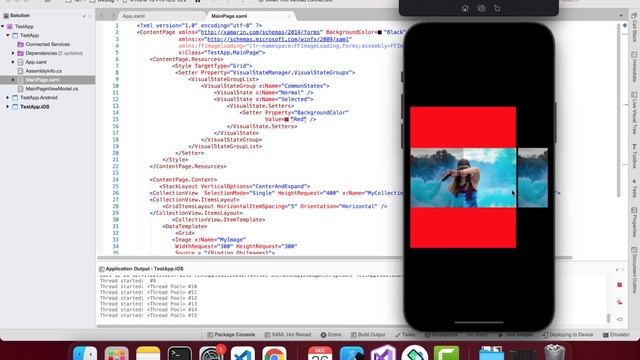Open the Trash from the Dock
The width and height of the screenshot is (640, 360).
(555, 353)
